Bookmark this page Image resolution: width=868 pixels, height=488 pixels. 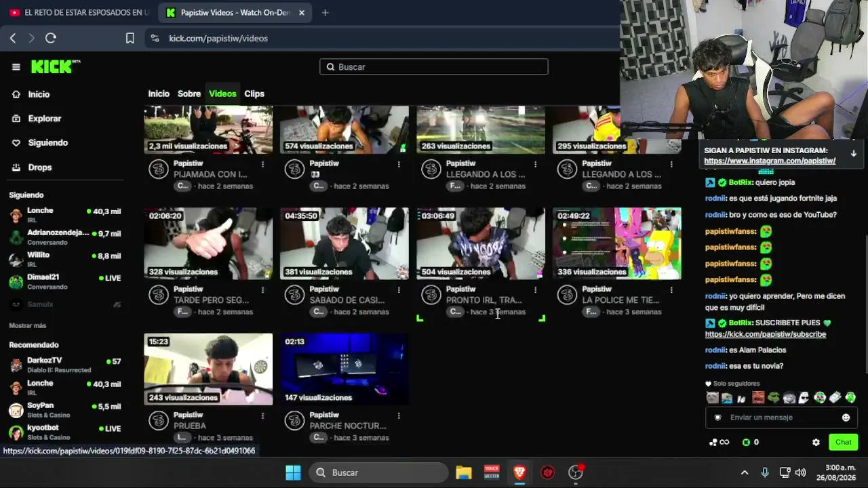click(130, 38)
